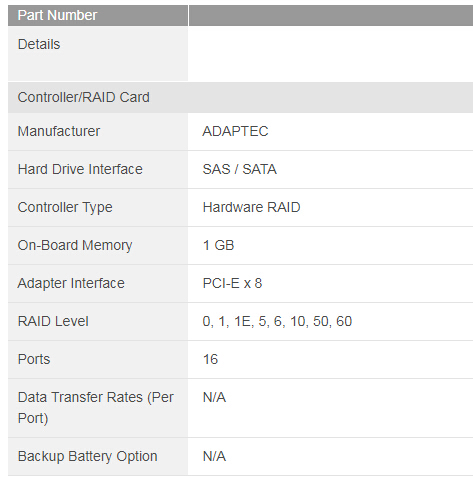Select the Data Transfer Rates label

tap(96, 408)
